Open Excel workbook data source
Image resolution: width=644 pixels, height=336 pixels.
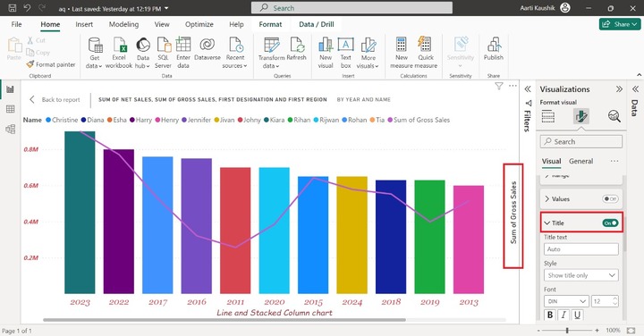click(119, 53)
